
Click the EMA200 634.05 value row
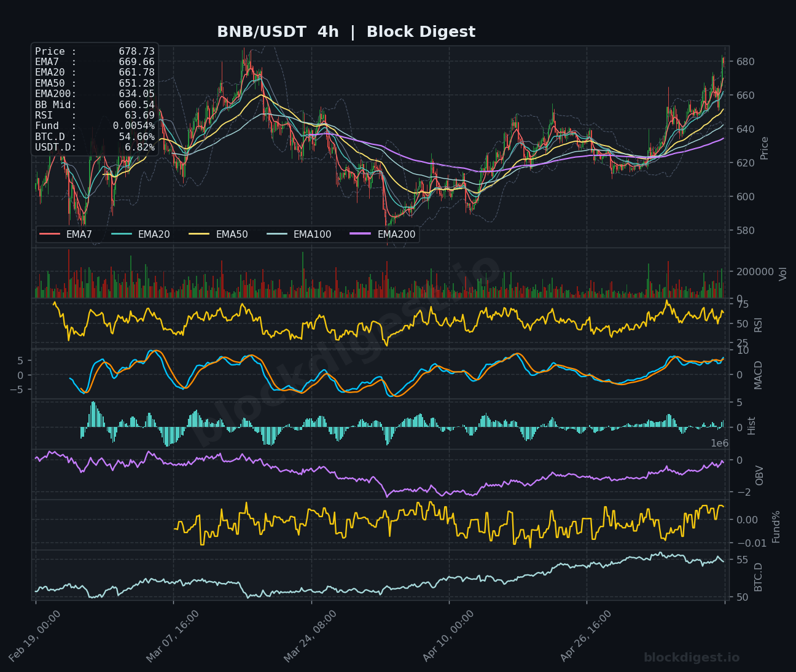pyautogui.click(x=95, y=94)
